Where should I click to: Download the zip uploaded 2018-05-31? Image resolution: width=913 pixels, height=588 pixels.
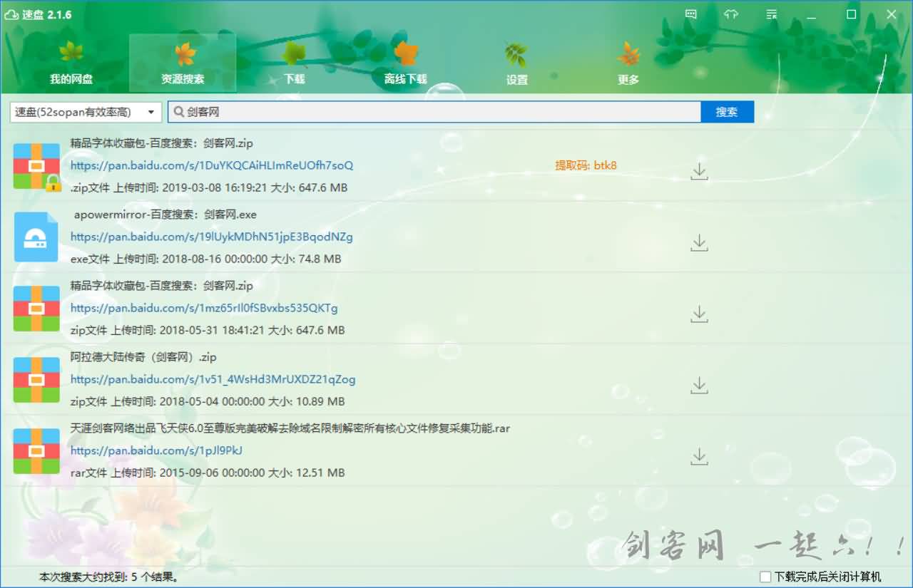(699, 314)
